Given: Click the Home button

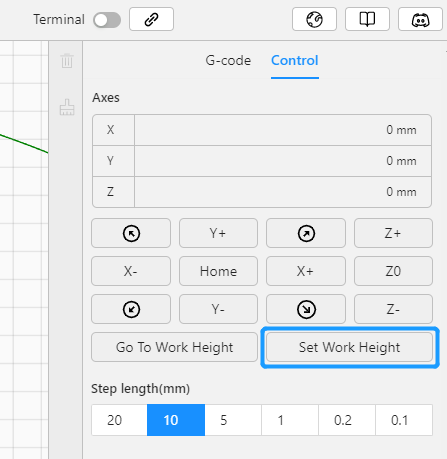Looking at the screenshot, I should [x=218, y=271].
